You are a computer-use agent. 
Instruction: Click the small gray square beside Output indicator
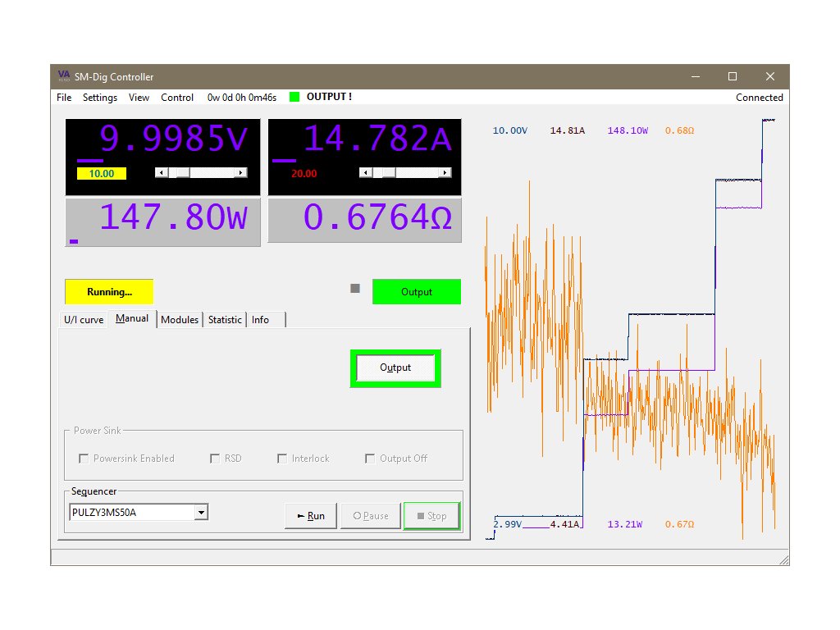pyautogui.click(x=355, y=288)
